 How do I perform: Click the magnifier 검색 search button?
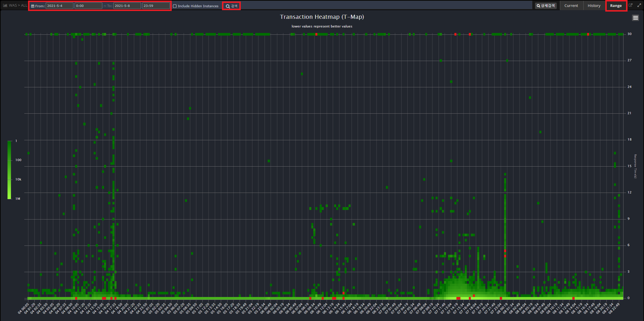[x=231, y=6]
